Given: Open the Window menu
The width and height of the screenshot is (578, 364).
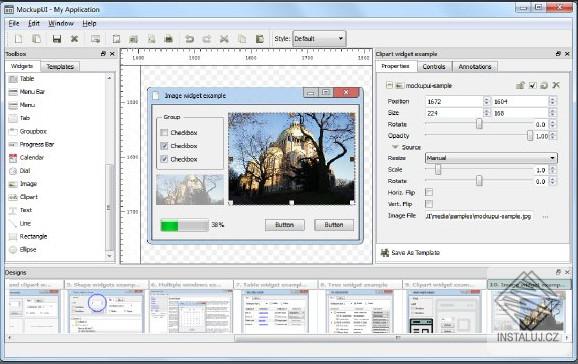Looking at the screenshot, I should tap(61, 23).
